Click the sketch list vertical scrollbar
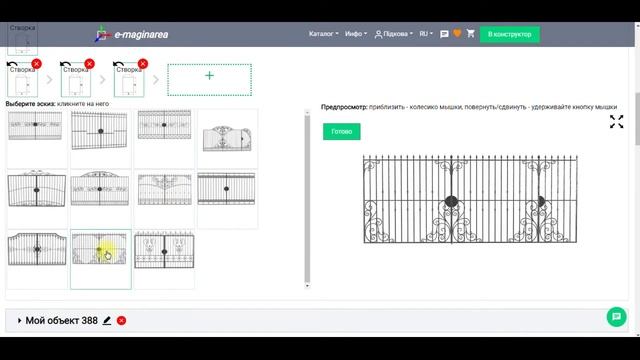 pos(307,199)
